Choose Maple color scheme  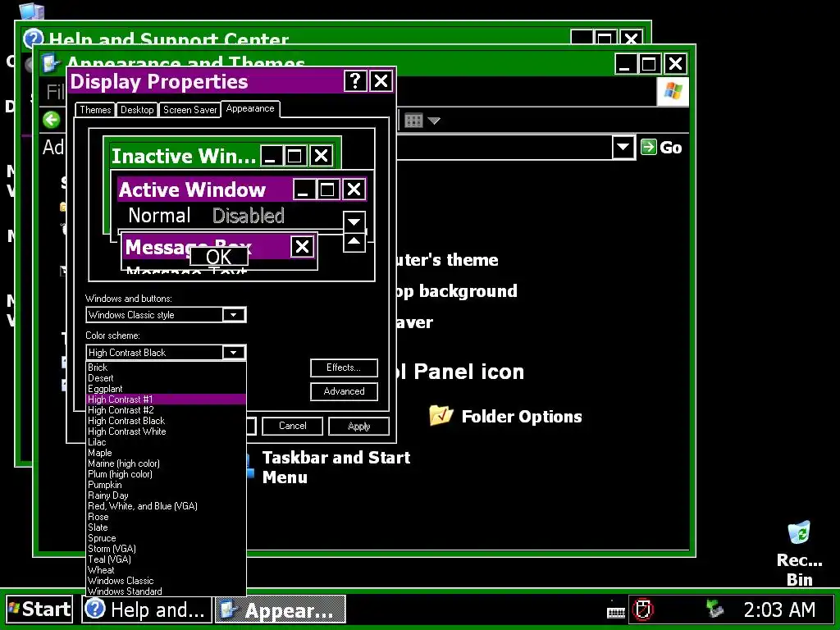(166, 453)
